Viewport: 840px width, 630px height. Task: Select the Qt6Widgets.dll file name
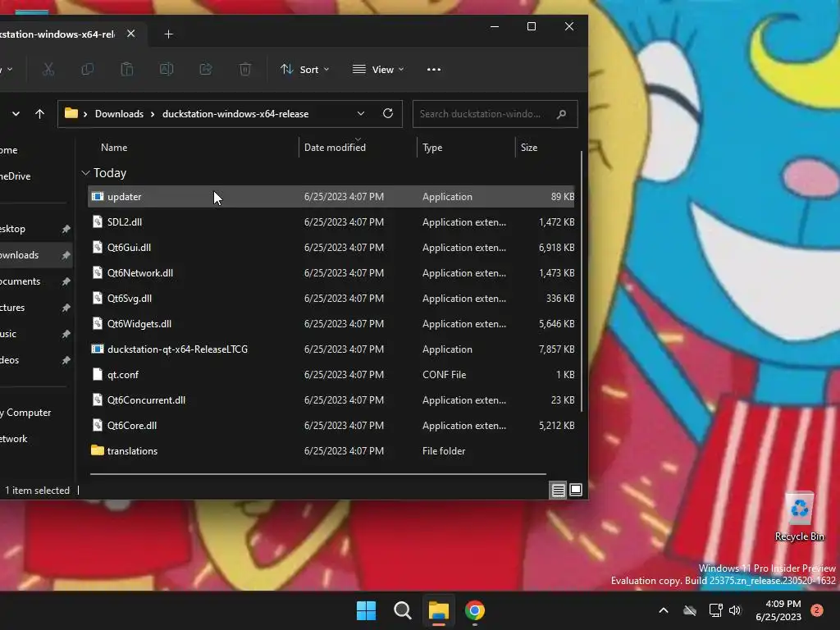(139, 324)
